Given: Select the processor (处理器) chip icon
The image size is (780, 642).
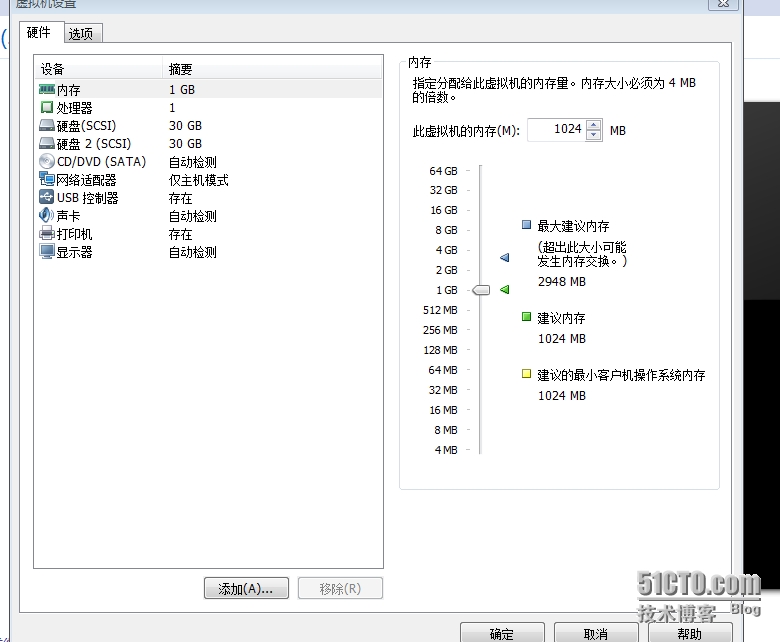Looking at the screenshot, I should coord(47,107).
